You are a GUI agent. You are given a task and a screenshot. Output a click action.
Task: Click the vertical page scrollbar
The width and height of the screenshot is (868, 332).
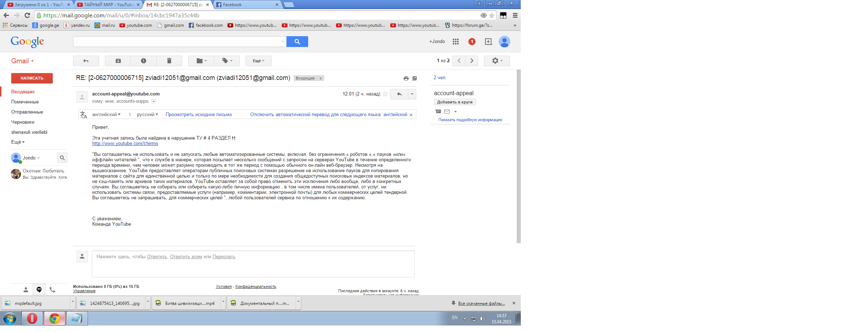tap(519, 156)
